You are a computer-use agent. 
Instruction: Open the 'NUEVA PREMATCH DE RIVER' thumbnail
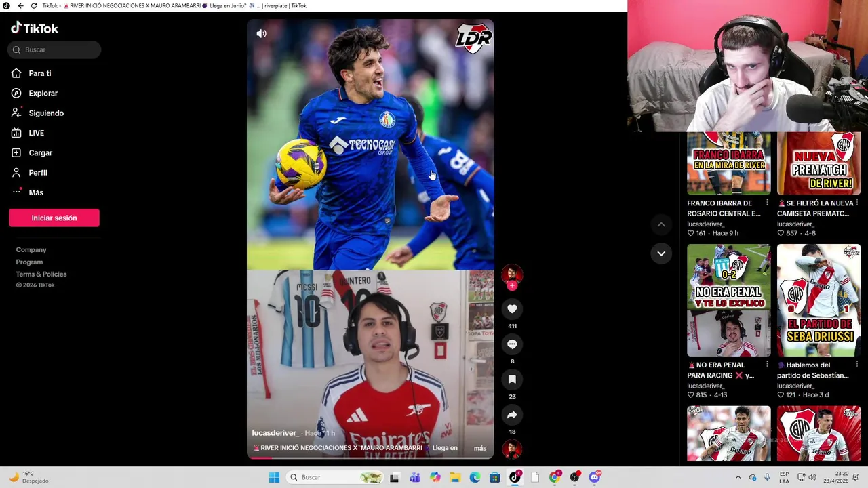click(x=818, y=163)
